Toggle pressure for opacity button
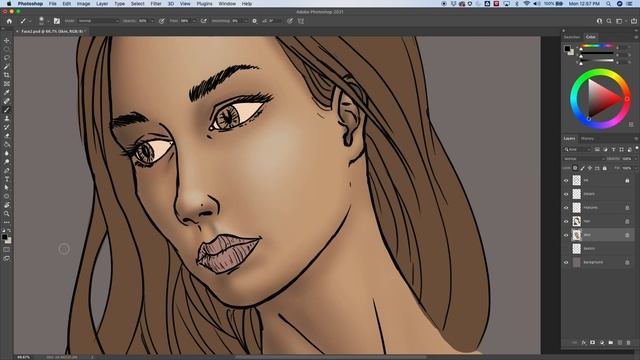This screenshot has width=640, height=360. pyautogui.click(x=162, y=21)
